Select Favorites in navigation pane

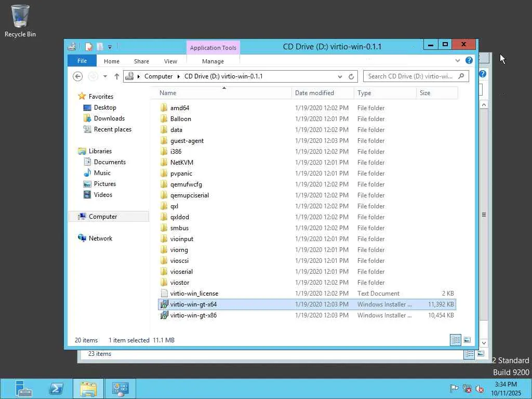pos(101,96)
